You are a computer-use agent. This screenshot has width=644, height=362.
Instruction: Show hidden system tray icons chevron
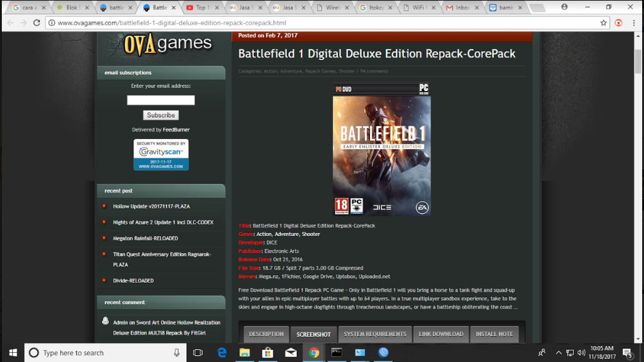pyautogui.click(x=559, y=353)
